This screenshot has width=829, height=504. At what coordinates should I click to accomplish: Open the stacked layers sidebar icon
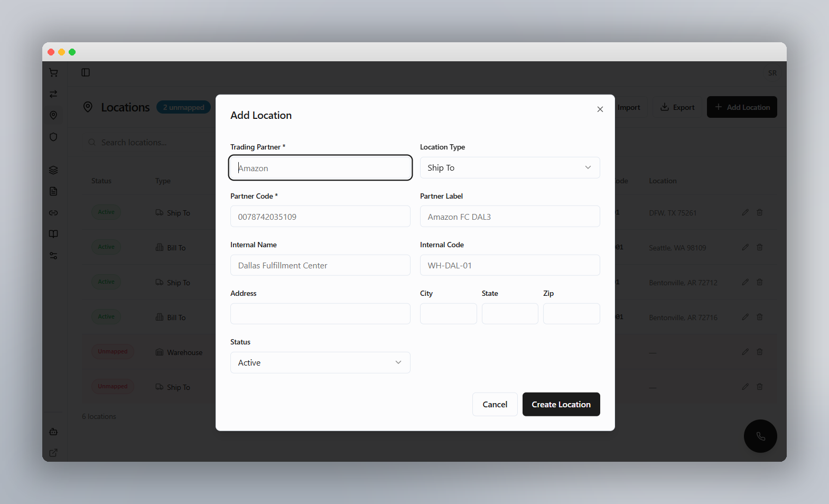coord(53,170)
